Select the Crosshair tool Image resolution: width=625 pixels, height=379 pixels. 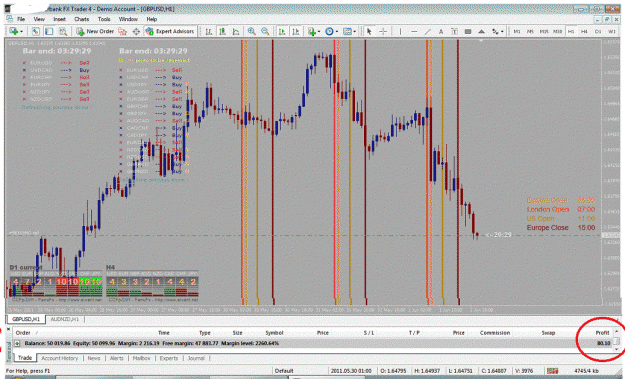pos(383,31)
